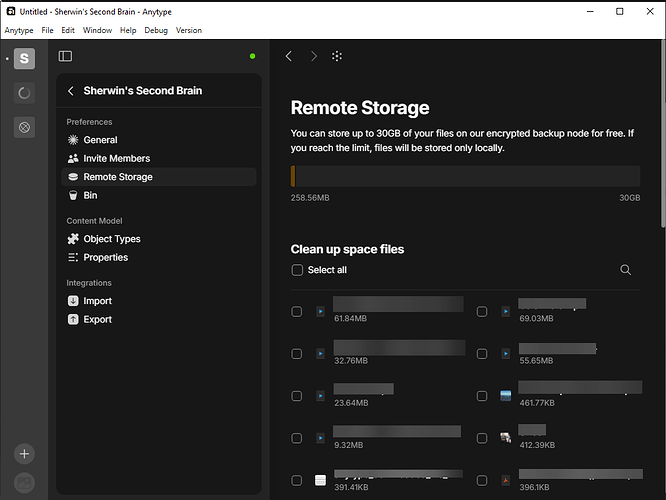Image resolution: width=666 pixels, height=500 pixels.
Task: Tick checkbox for the 461.77KB image file
Action: pos(482,396)
